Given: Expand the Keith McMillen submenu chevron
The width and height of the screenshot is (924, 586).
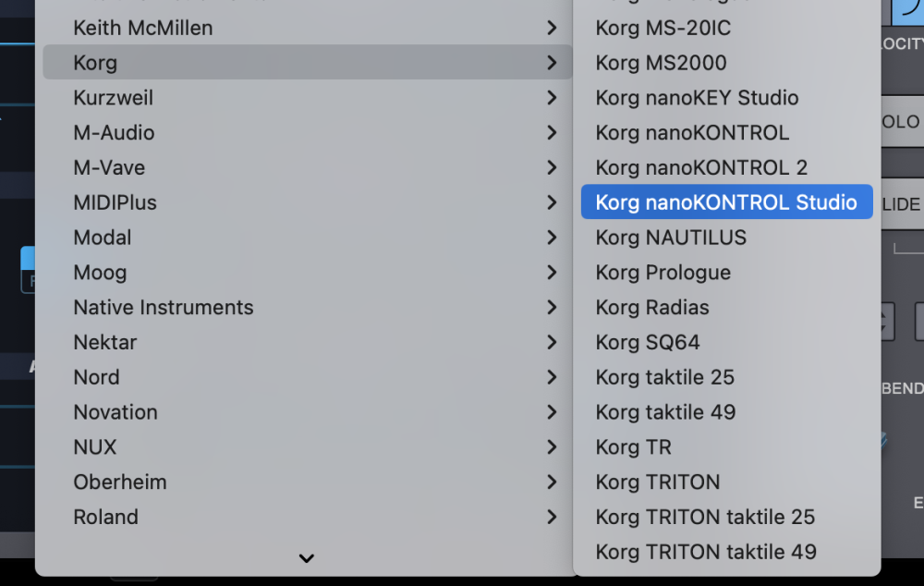Looking at the screenshot, I should pos(552,28).
